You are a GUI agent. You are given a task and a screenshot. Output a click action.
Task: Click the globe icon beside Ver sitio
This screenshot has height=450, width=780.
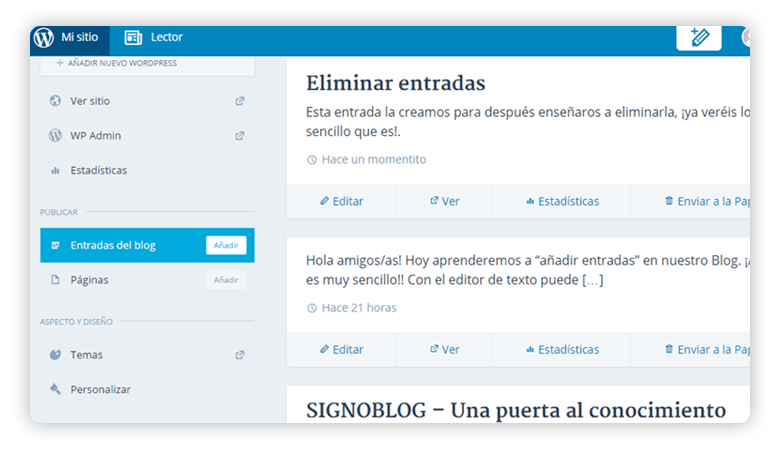pos(55,101)
